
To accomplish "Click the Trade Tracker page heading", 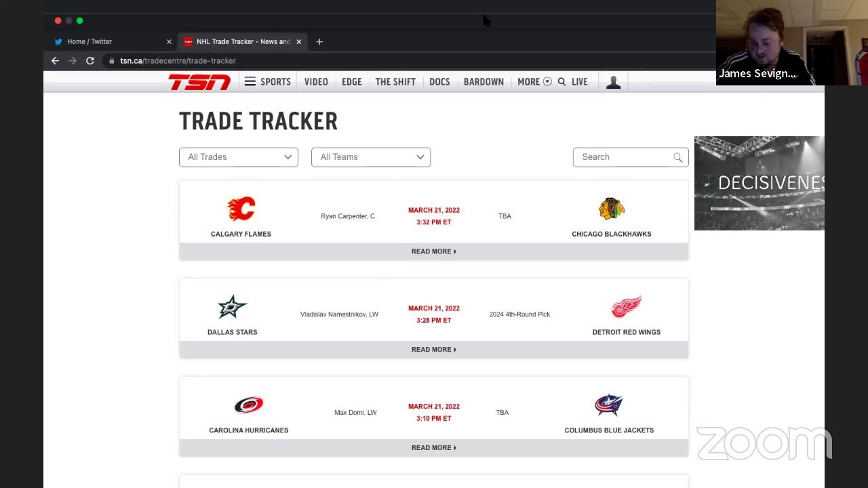I will click(258, 121).
